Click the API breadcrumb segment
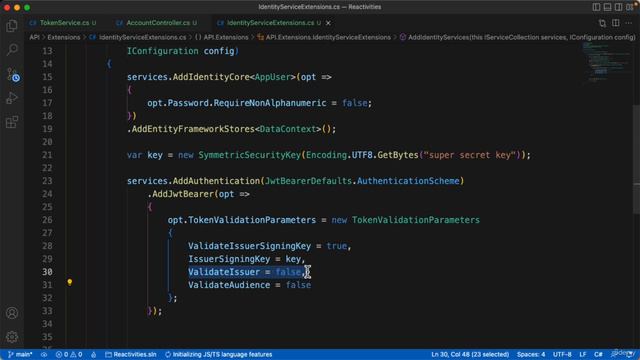 34,37
